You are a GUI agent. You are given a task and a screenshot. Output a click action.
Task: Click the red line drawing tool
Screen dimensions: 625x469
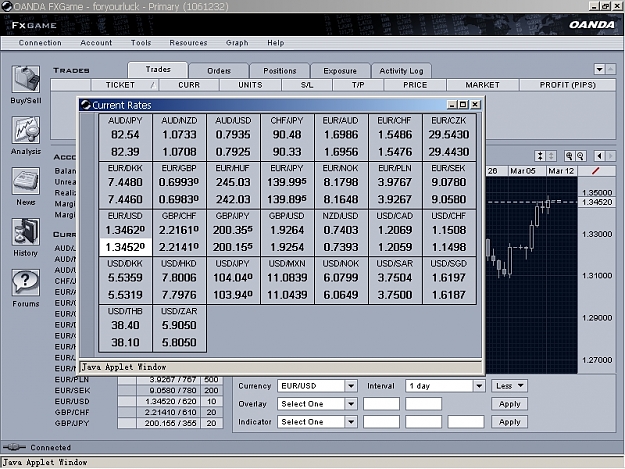tap(596, 171)
